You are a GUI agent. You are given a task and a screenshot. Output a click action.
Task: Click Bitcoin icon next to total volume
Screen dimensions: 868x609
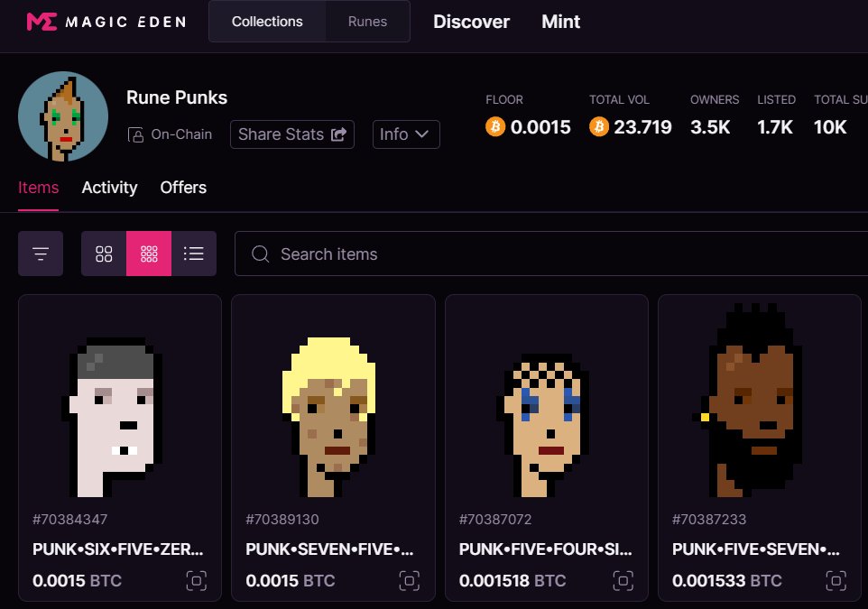(x=599, y=127)
